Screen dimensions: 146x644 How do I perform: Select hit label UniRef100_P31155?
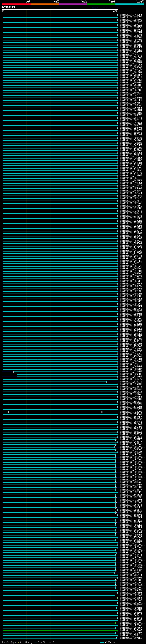pyautogui.click(x=131, y=158)
